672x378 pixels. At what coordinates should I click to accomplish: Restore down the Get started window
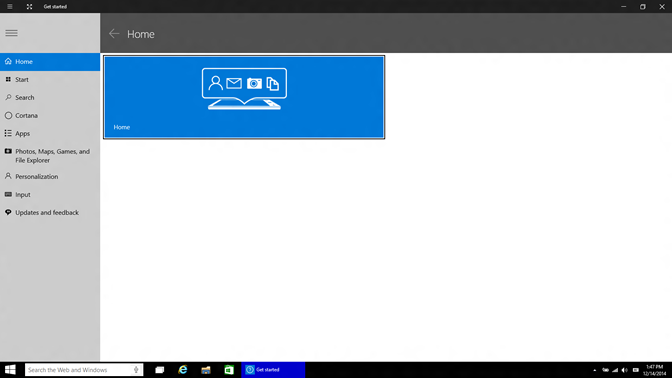643,6
